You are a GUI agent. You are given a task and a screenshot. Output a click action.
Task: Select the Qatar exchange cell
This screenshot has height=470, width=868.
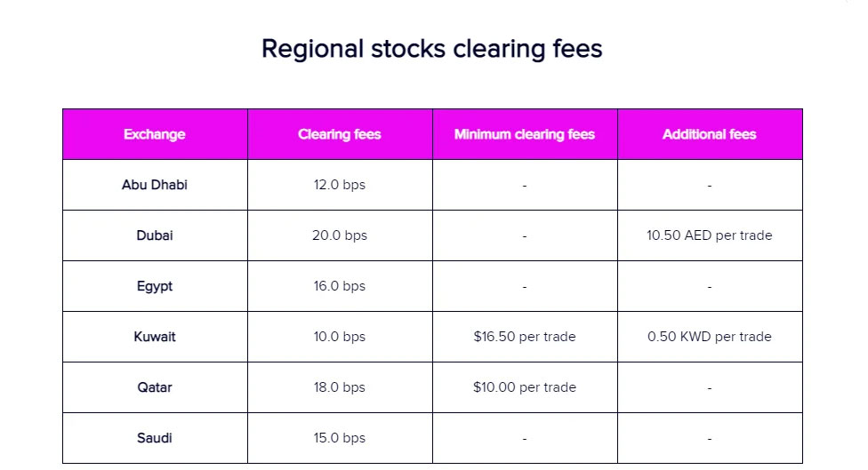pos(155,387)
